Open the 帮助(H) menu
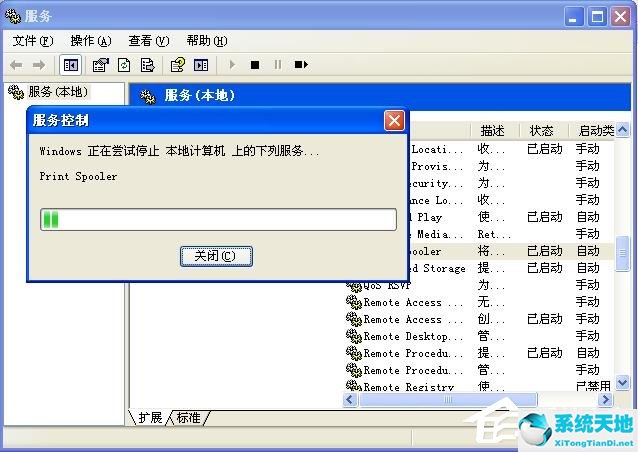Screen dimensions: 638x452 (x=207, y=41)
